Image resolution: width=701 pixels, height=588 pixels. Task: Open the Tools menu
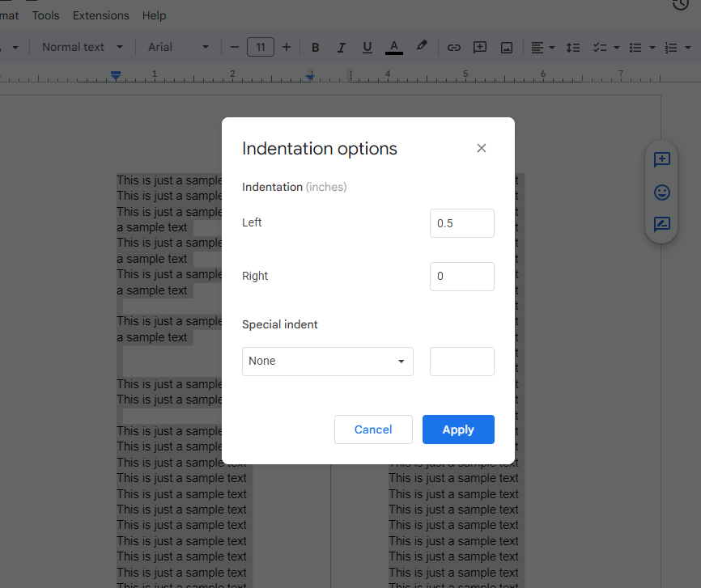(45, 15)
